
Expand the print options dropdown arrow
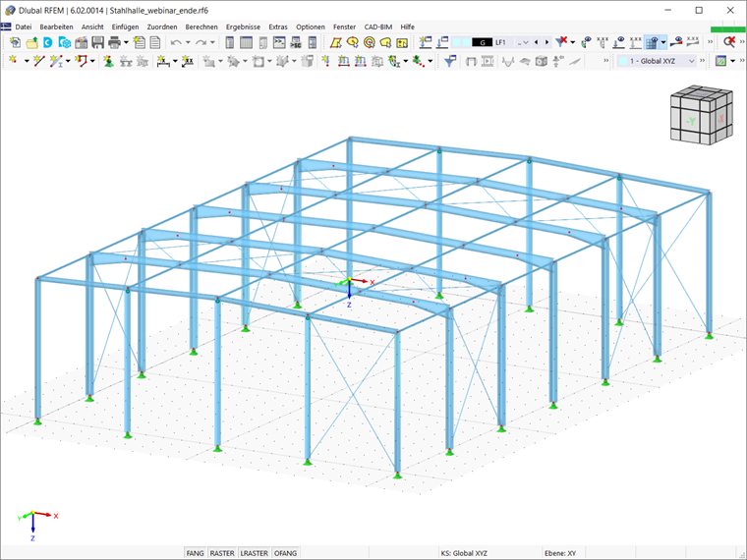(126, 42)
